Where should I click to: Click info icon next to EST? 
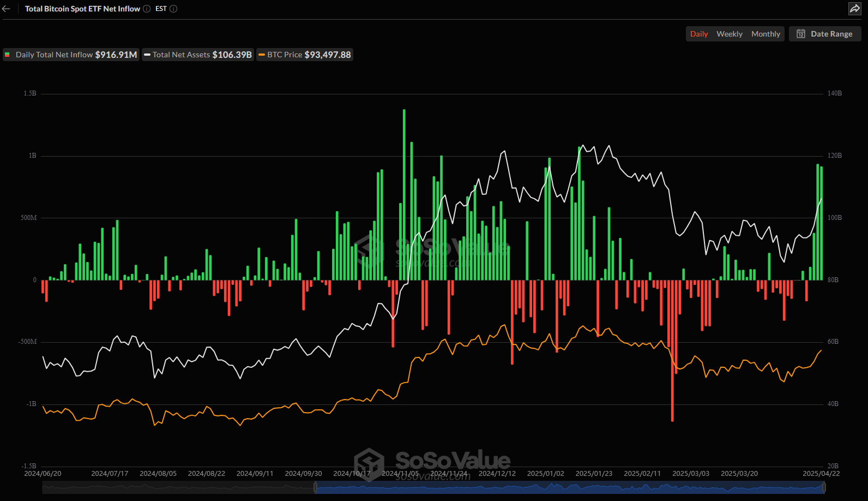[x=173, y=9]
